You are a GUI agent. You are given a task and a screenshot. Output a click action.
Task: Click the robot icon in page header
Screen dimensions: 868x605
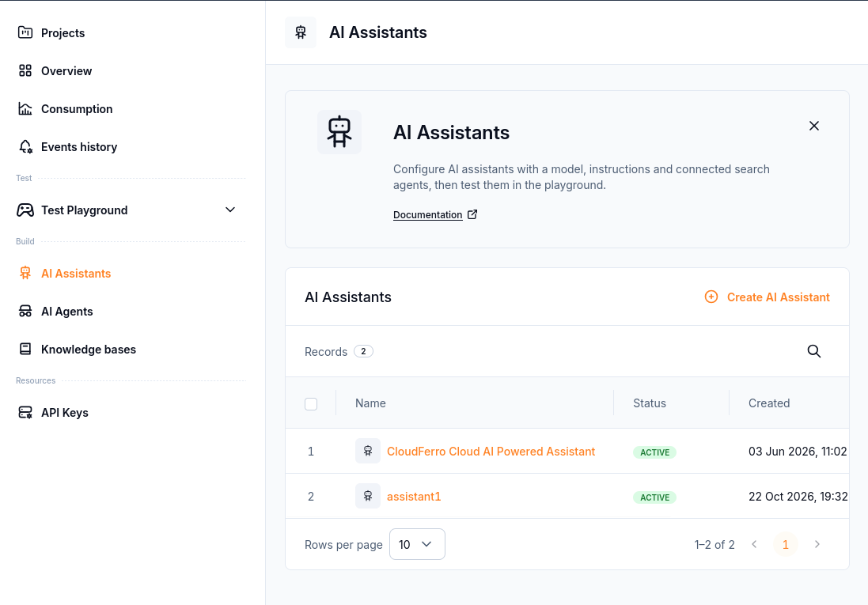pyautogui.click(x=301, y=32)
